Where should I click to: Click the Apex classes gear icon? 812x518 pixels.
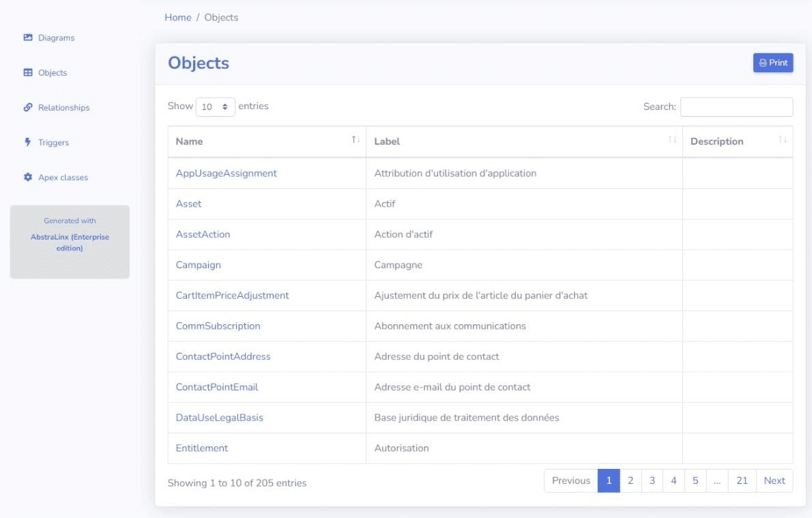pyautogui.click(x=28, y=177)
